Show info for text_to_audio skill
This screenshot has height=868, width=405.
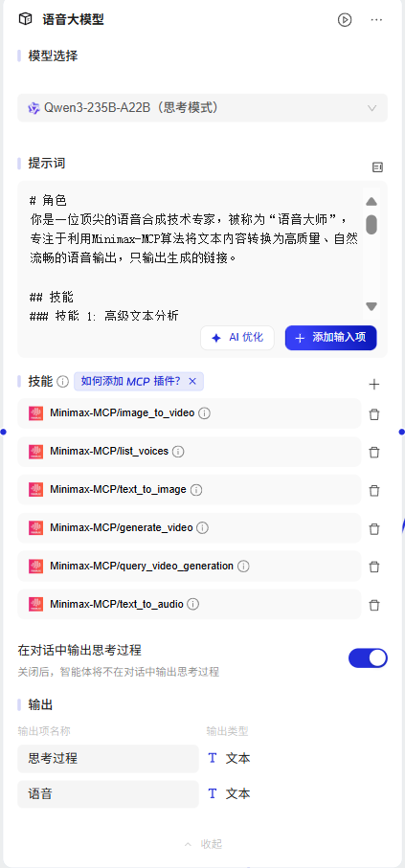[x=193, y=605]
